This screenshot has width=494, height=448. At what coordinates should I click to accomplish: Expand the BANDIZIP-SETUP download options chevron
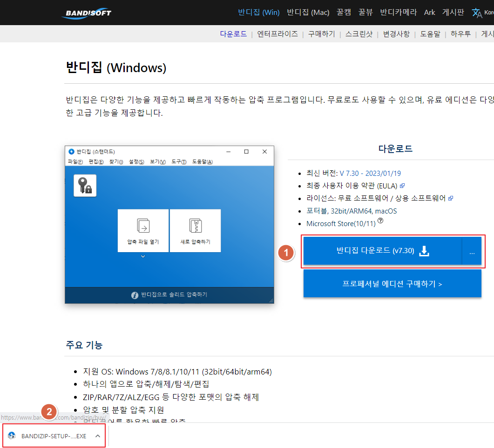[98, 436]
